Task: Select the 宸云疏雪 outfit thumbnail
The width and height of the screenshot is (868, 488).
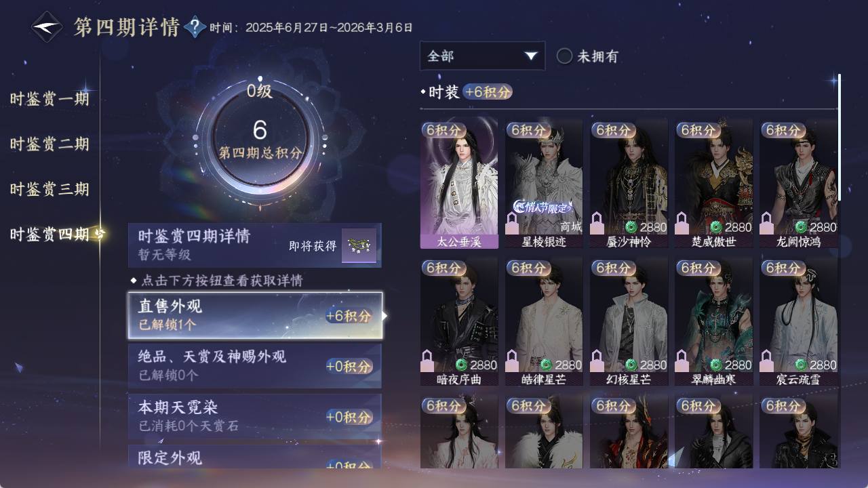Action: coord(798,321)
